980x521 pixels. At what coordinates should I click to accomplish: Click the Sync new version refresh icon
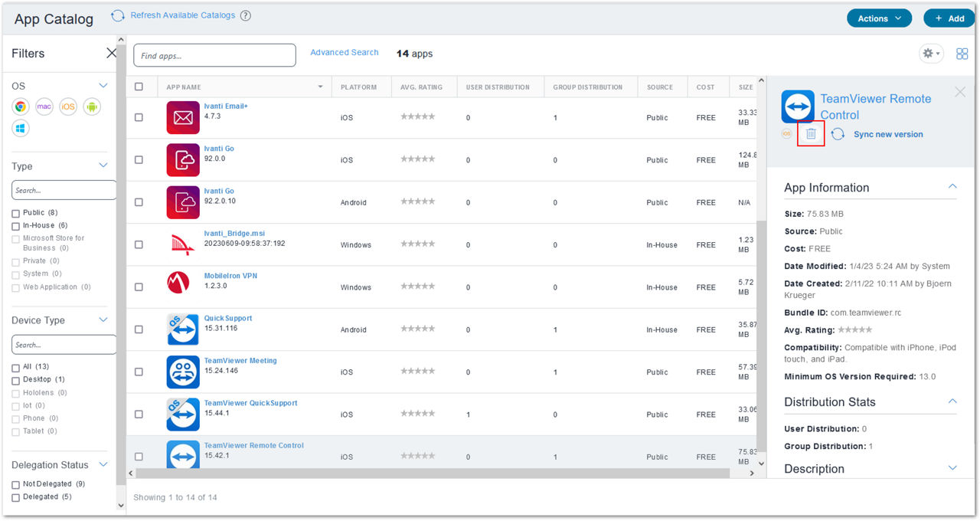(x=838, y=134)
